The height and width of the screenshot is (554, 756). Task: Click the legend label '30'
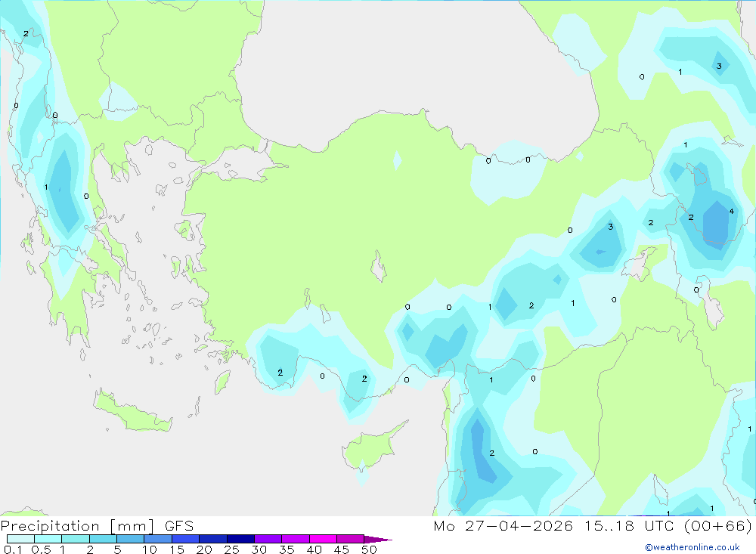pos(259,549)
